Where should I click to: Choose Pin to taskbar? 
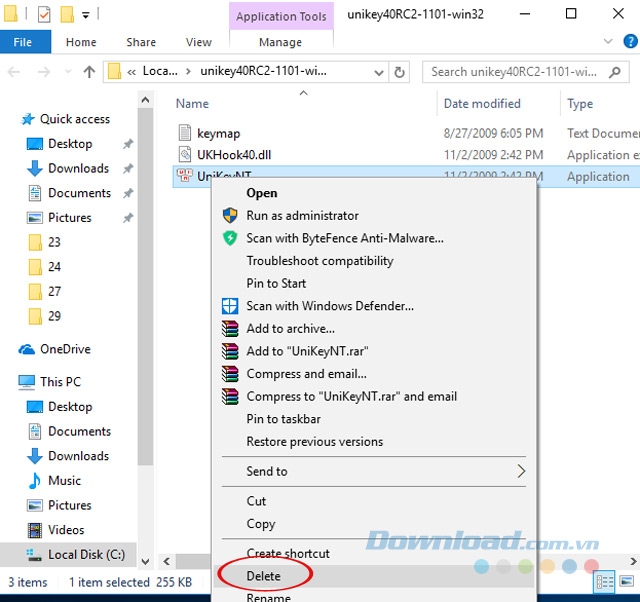tap(284, 419)
